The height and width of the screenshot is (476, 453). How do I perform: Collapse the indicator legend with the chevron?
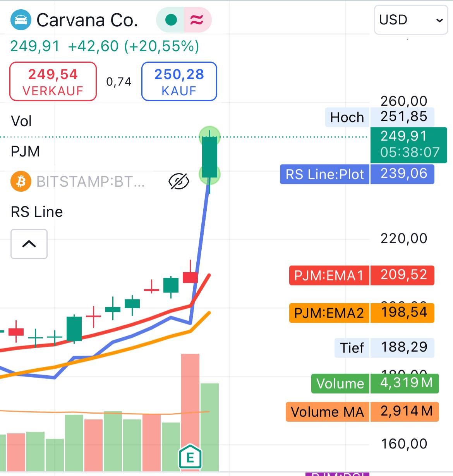pyautogui.click(x=29, y=244)
